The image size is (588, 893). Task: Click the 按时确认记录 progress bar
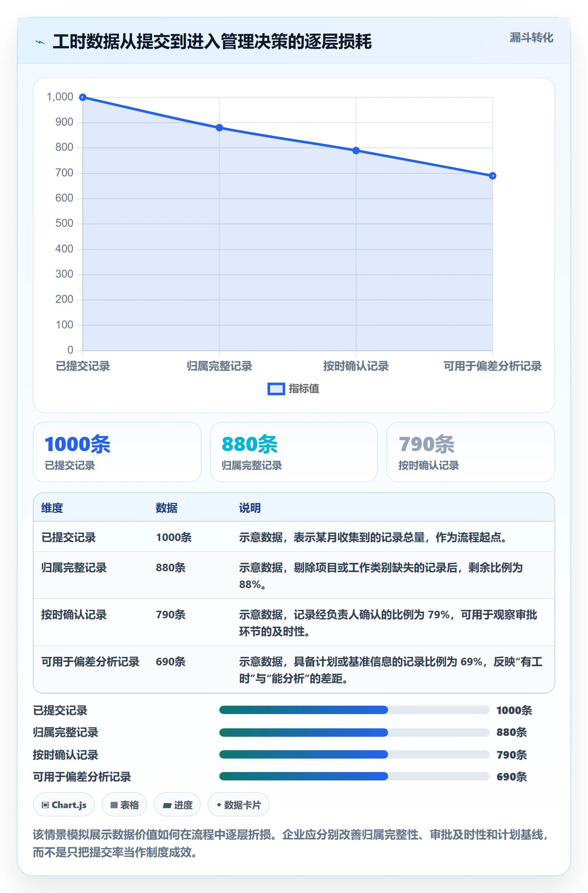click(354, 754)
